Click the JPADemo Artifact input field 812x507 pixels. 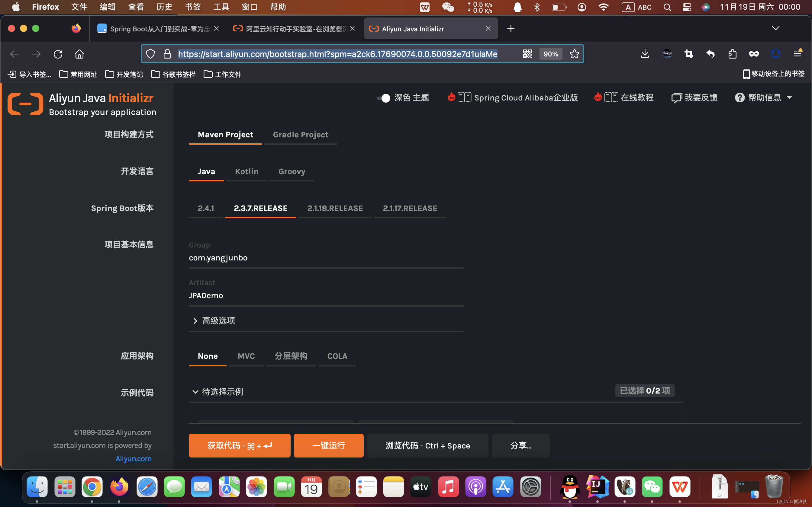point(325,295)
